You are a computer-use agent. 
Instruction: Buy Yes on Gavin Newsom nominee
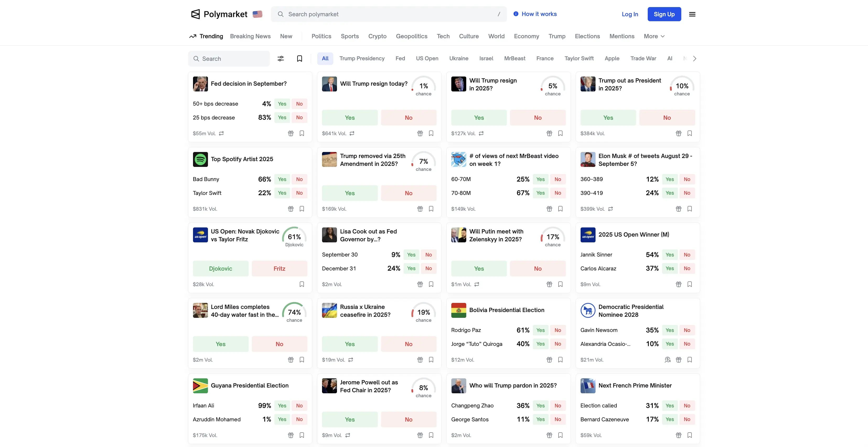tap(669, 330)
